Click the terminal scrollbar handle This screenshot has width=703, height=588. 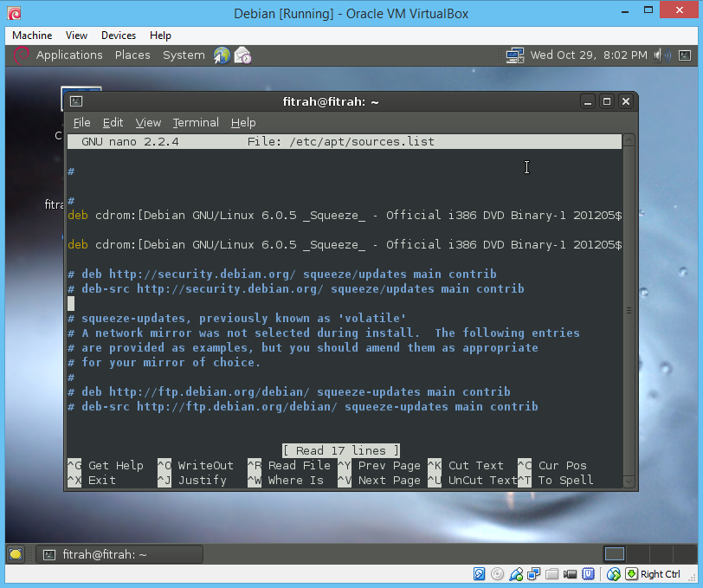[629, 311]
